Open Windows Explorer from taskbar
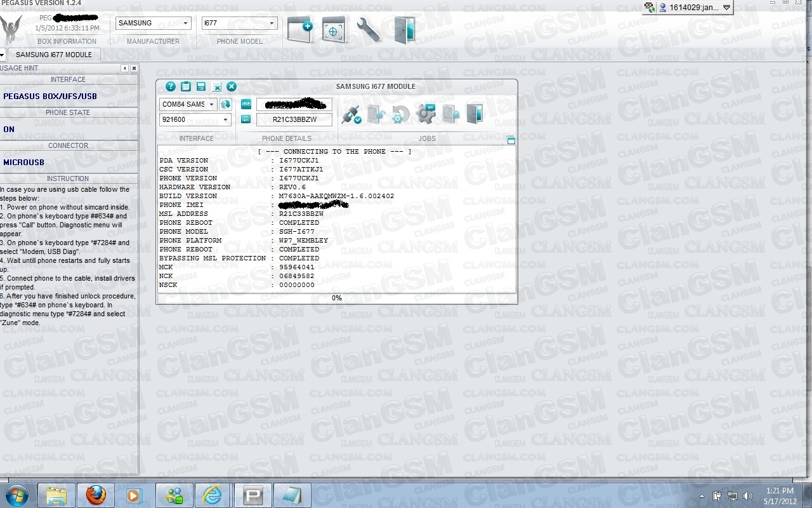812x508 pixels. click(x=56, y=495)
